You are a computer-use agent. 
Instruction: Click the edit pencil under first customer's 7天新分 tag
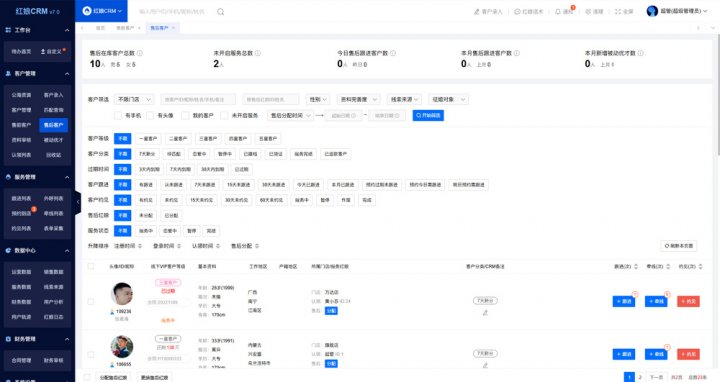click(485, 313)
